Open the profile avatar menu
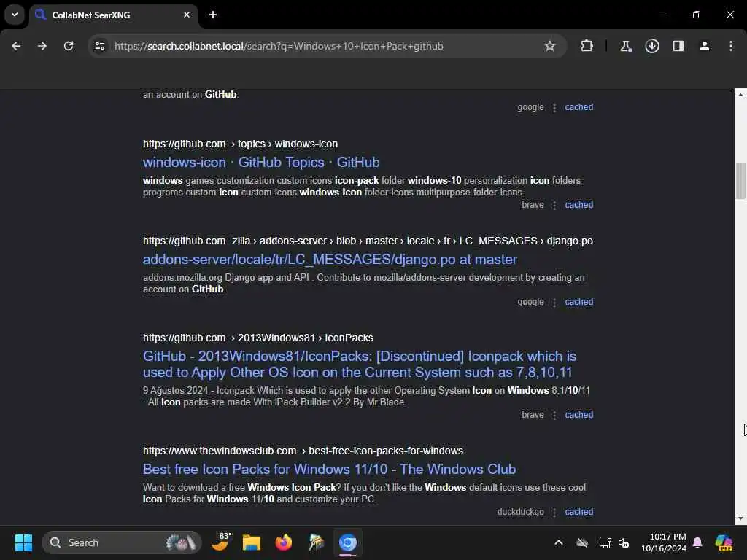This screenshot has width=747, height=560. [704, 46]
